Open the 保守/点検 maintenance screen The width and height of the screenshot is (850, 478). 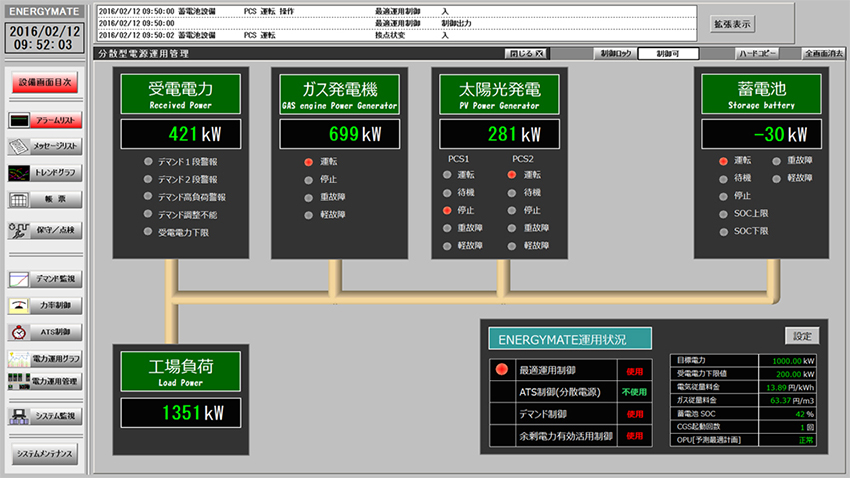[45, 230]
